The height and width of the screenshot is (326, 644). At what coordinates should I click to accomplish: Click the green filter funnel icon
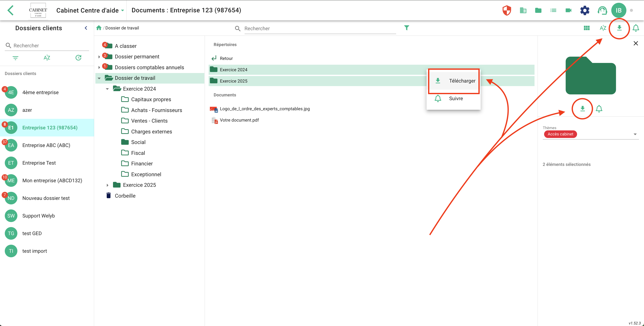[406, 28]
